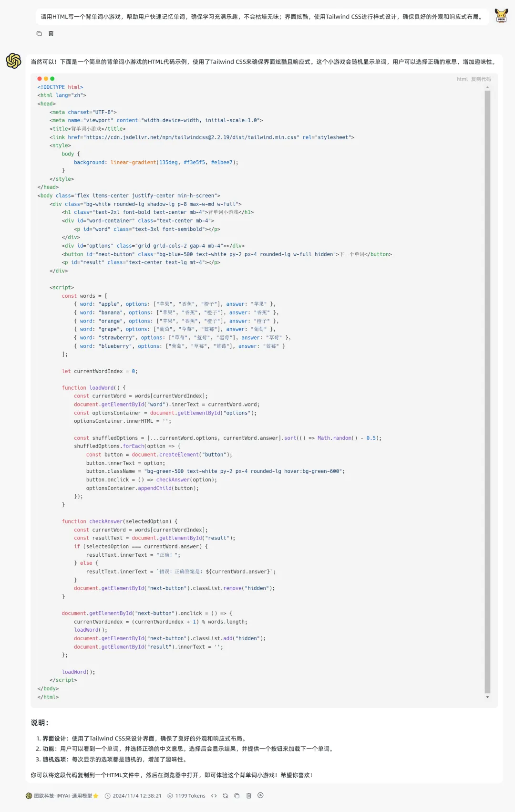Click the html language label on code block
Viewport: 515px width, 812px height.
pyautogui.click(x=462, y=79)
